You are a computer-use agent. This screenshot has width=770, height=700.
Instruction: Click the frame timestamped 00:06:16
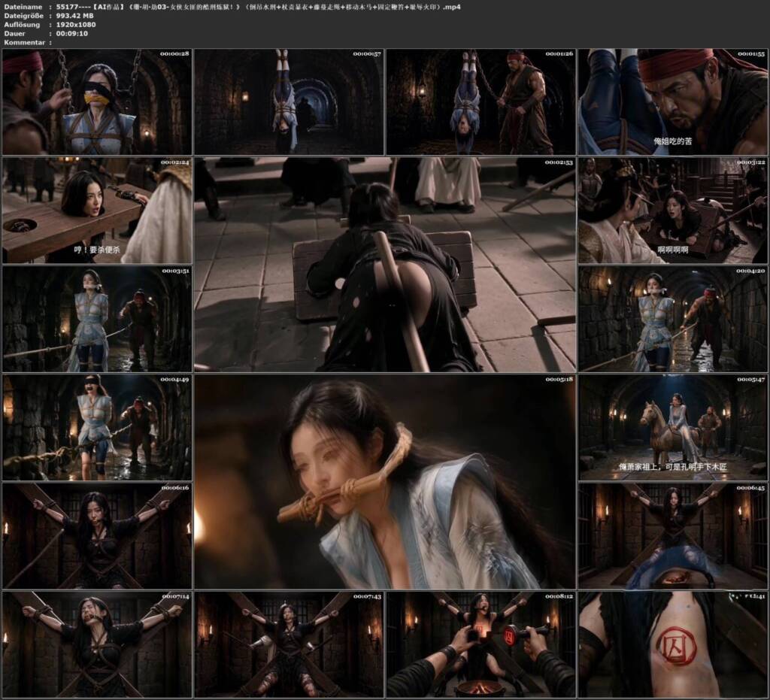[97, 535]
